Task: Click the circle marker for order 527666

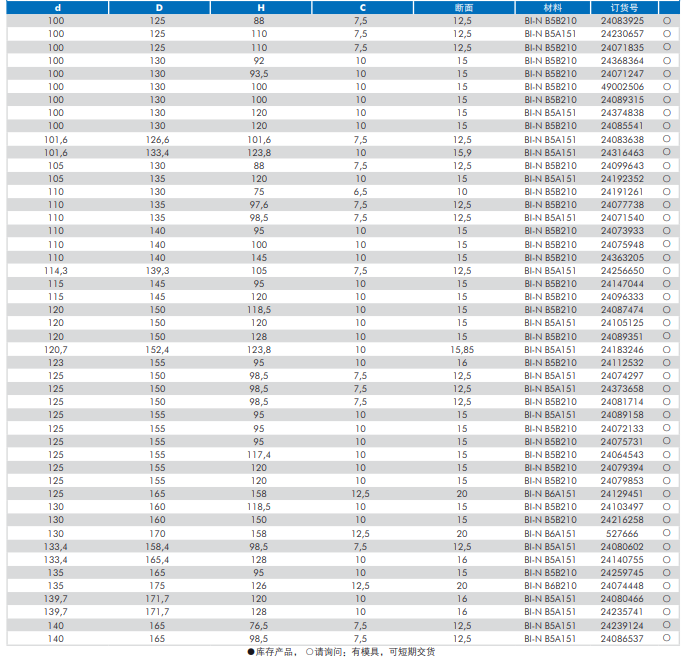Action: [x=665, y=533]
